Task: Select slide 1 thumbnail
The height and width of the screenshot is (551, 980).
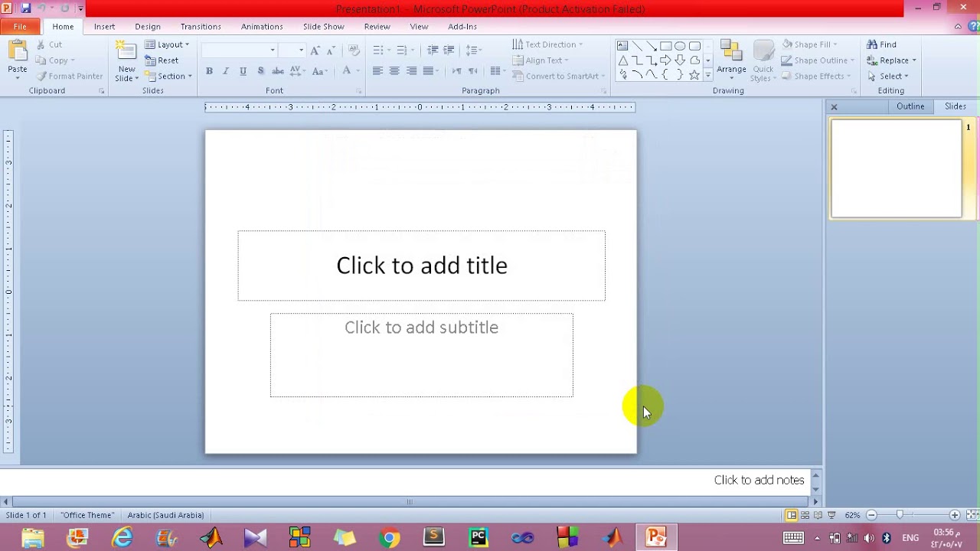Action: pyautogui.click(x=896, y=169)
